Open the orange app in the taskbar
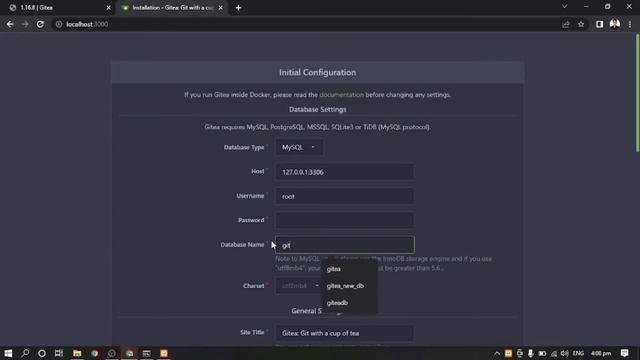The height and width of the screenshot is (360, 640). coord(164,353)
